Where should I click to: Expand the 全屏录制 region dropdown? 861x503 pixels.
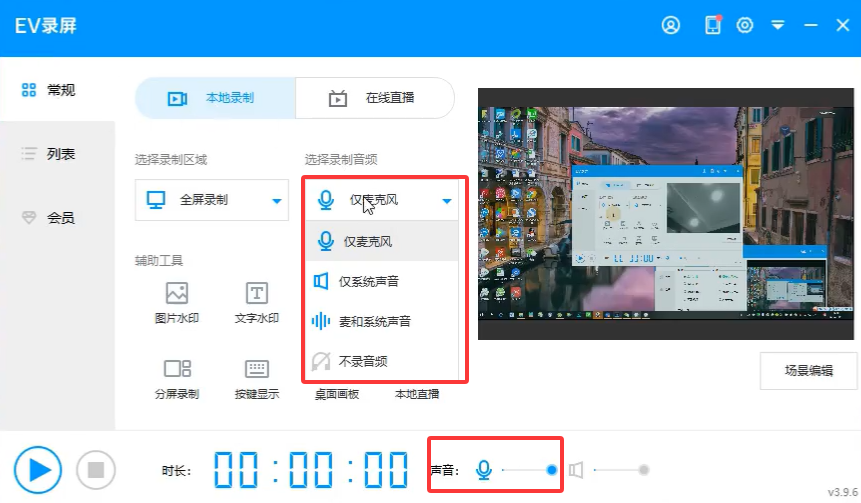[212, 200]
